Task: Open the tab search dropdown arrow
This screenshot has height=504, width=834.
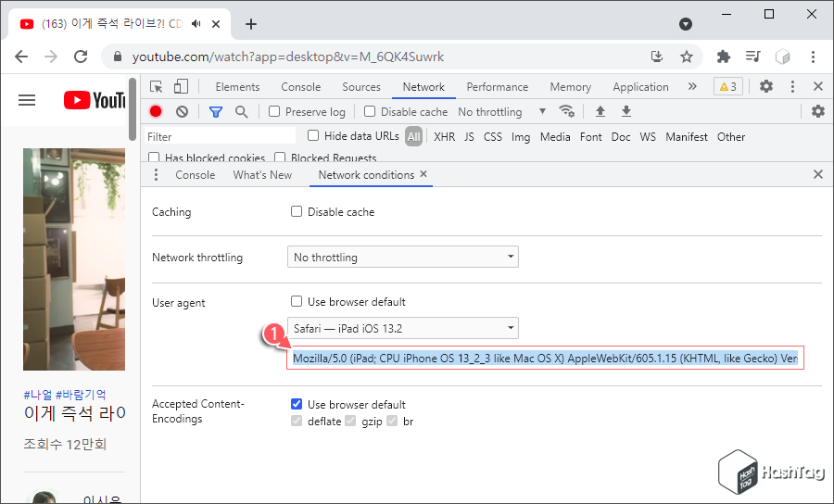Action: [x=686, y=24]
